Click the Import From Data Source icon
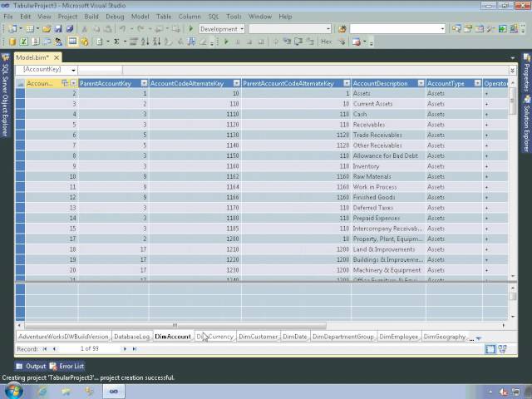The height and width of the screenshot is (399, 532). [x=12, y=42]
